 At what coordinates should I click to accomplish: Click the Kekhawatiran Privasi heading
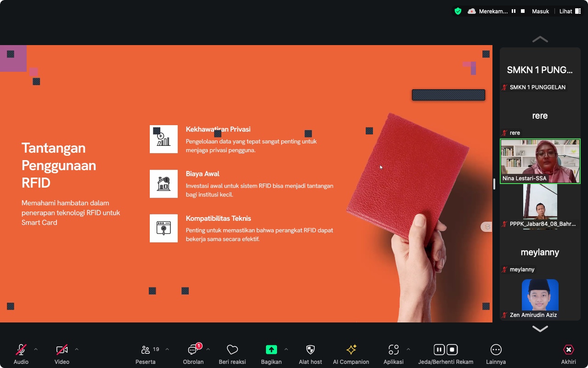(218, 129)
